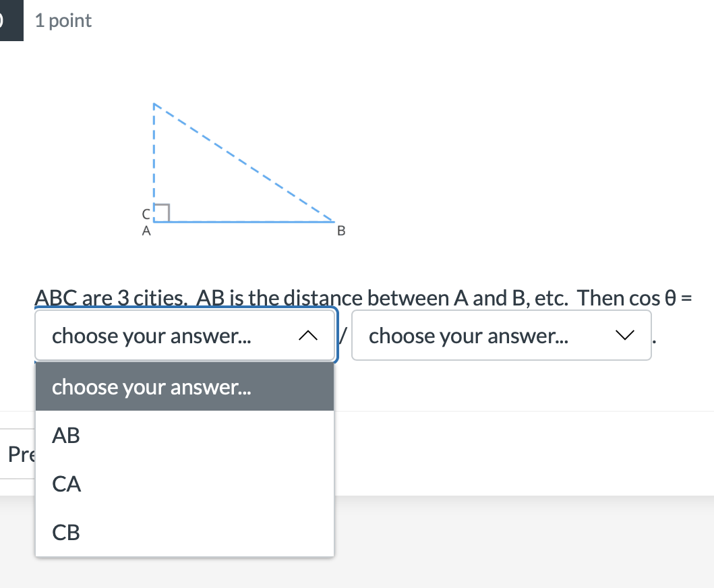Click the vertex label B in the diagram

click(341, 231)
